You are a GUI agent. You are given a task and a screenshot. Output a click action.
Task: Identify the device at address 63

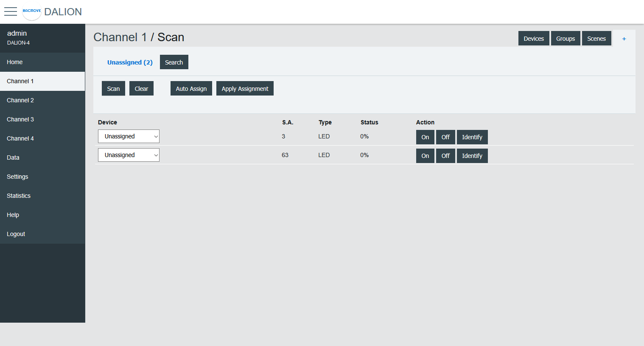point(472,156)
